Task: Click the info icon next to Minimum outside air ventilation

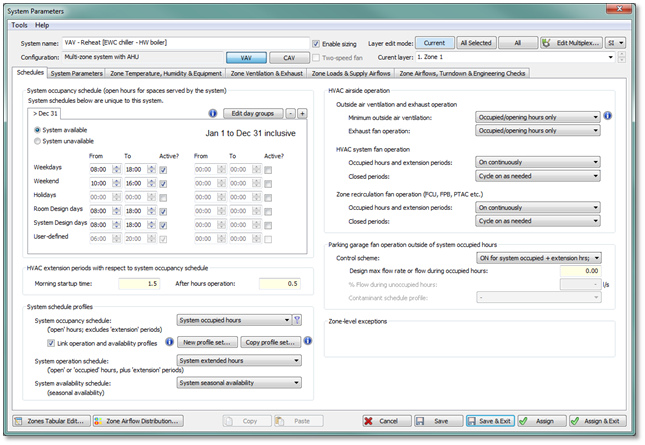Action: click(608, 116)
